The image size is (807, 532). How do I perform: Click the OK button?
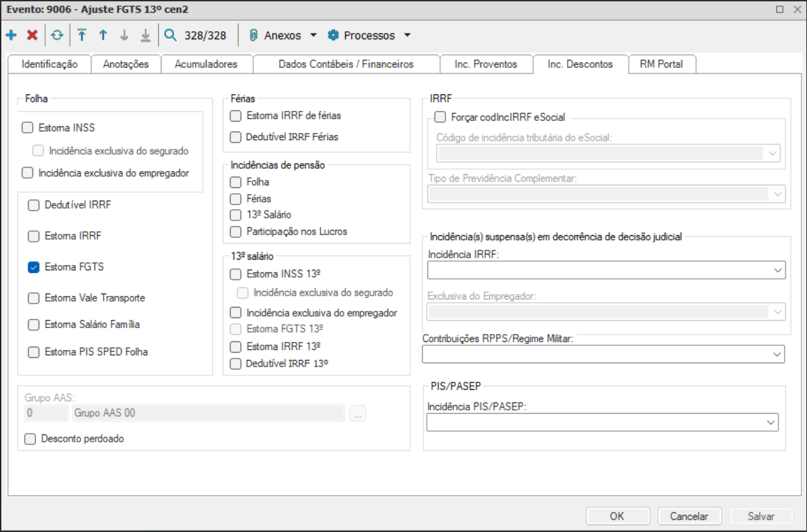(617, 516)
